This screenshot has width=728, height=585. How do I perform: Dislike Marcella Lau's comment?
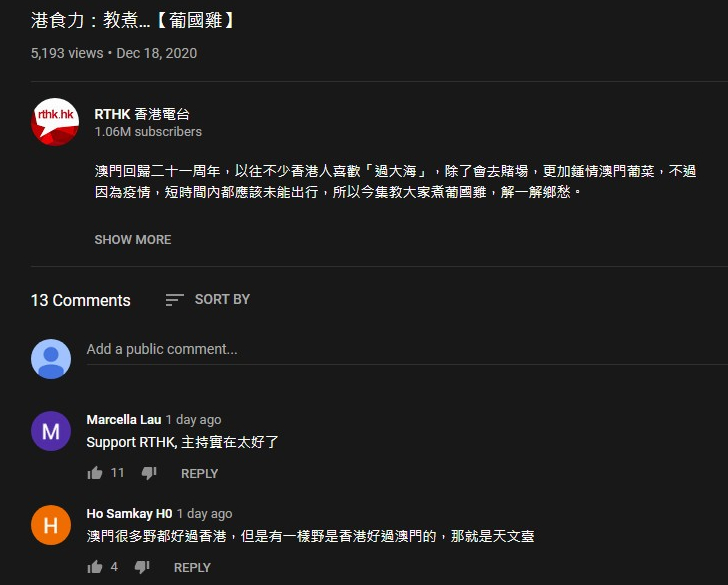point(149,473)
